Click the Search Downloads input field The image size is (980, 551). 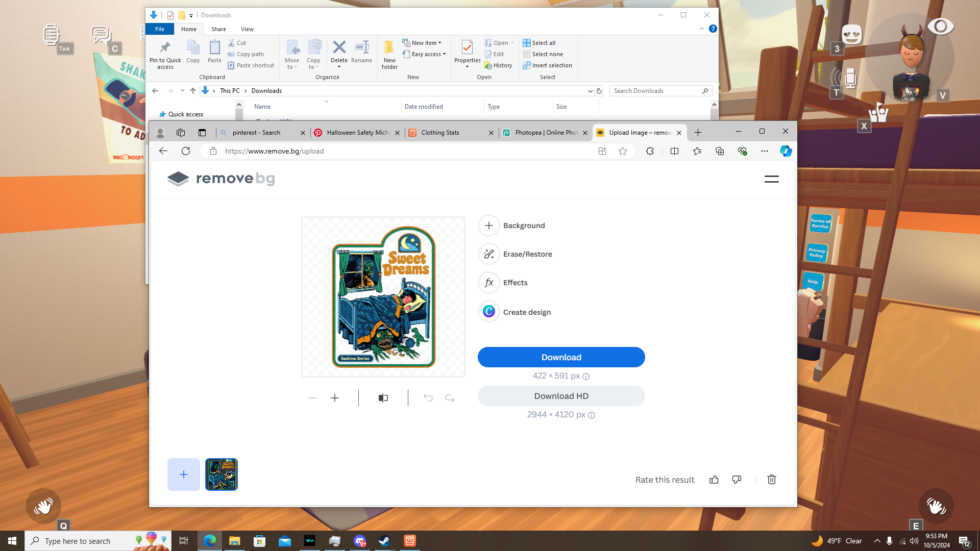(x=655, y=91)
